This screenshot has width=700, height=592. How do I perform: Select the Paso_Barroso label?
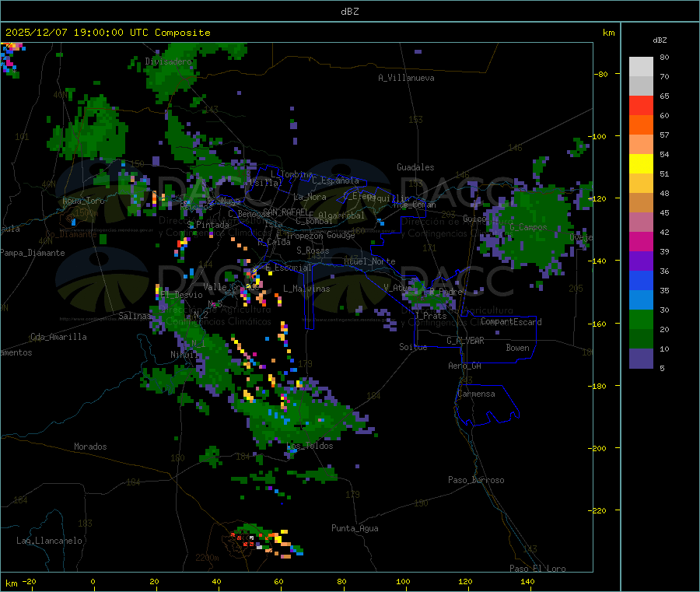[x=476, y=480]
